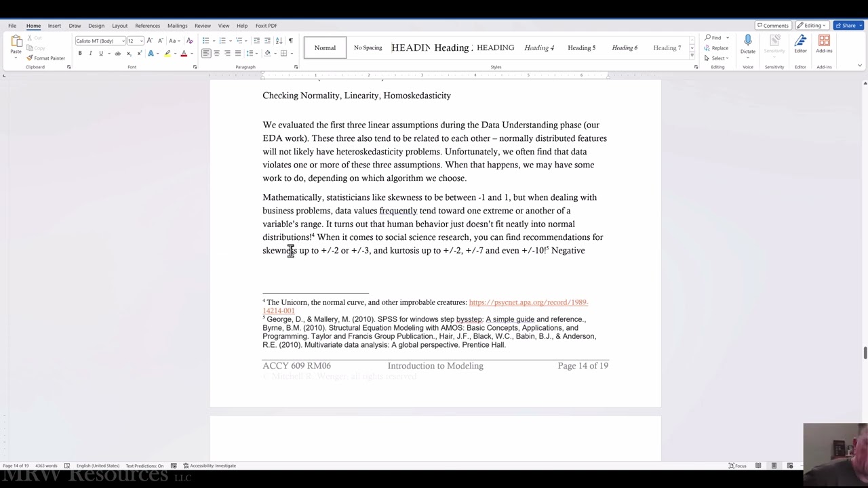Viewport: 868px width, 488px height.
Task: Expand numbered list options
Action: coord(230,41)
